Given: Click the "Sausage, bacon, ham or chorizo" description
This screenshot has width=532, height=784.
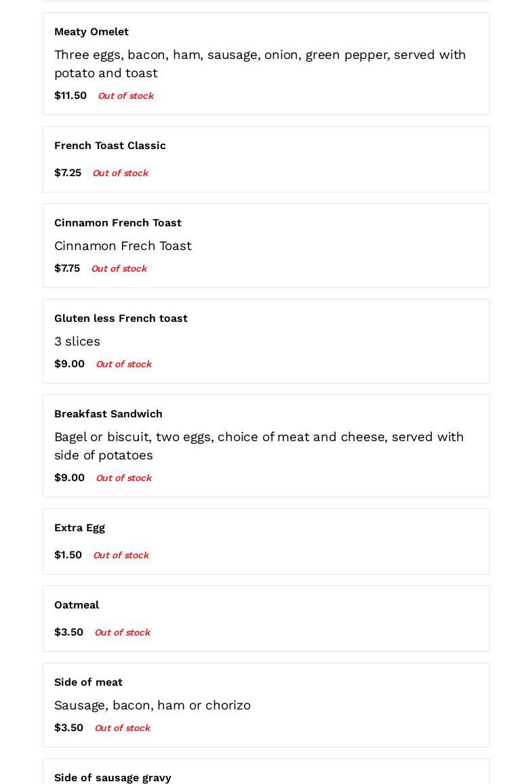Looking at the screenshot, I should click(x=152, y=705).
